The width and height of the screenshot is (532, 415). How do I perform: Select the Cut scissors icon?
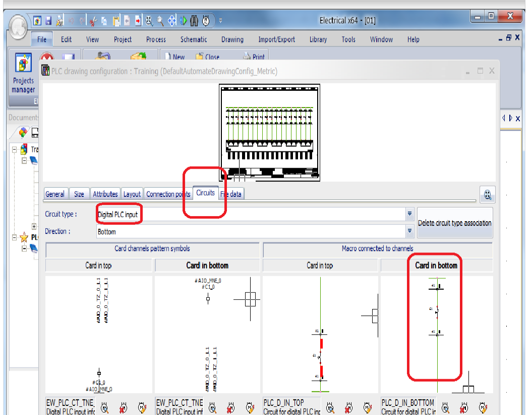(94, 21)
